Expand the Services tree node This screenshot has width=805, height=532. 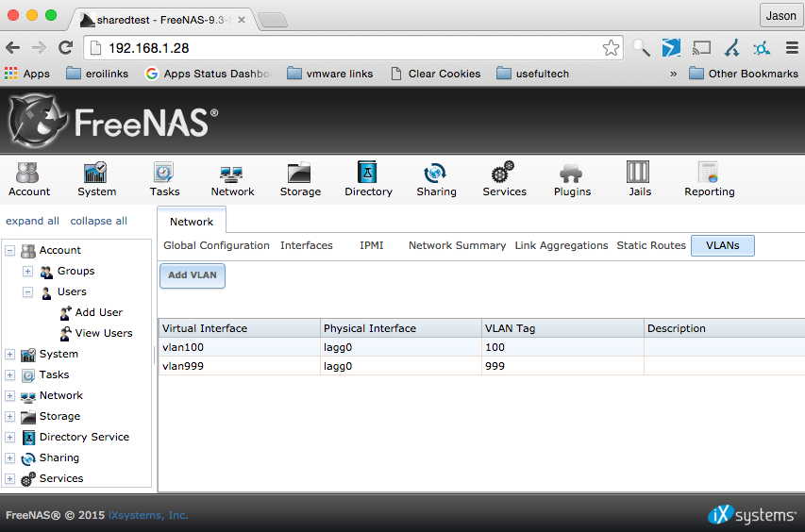(9, 478)
